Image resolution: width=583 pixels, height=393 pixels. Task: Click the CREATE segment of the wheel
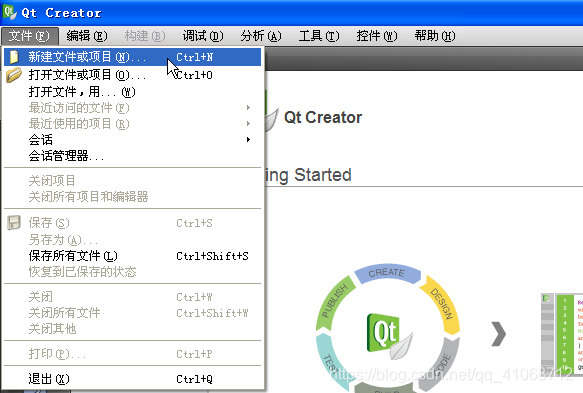tap(387, 273)
